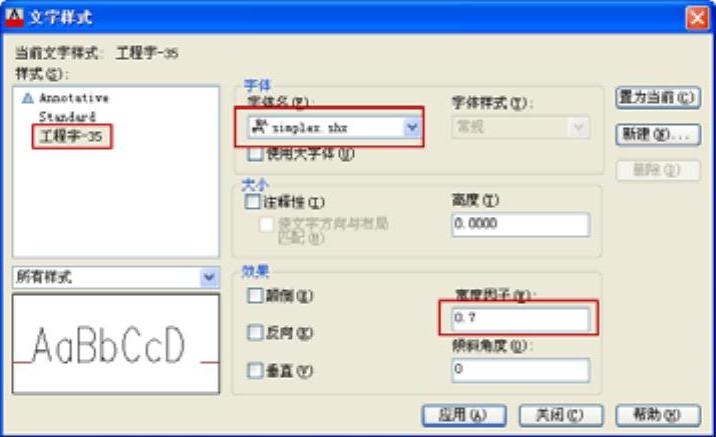Select the Standard style in list
Image resolution: width=716 pixels, height=437 pixels.
[x=67, y=117]
